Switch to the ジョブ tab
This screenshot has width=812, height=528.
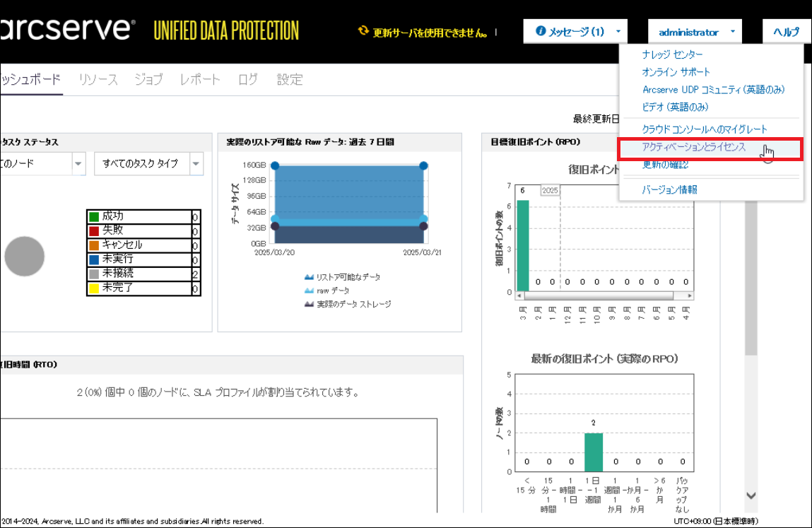[x=148, y=79]
